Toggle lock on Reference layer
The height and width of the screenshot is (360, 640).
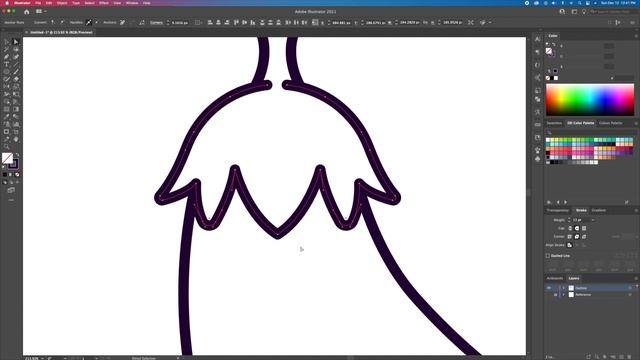556,295
